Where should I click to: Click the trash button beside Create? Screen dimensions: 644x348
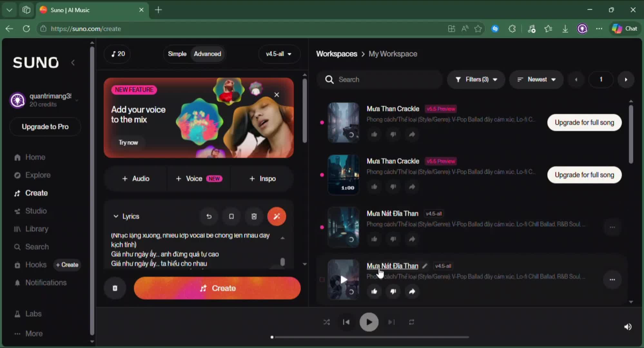click(x=115, y=288)
